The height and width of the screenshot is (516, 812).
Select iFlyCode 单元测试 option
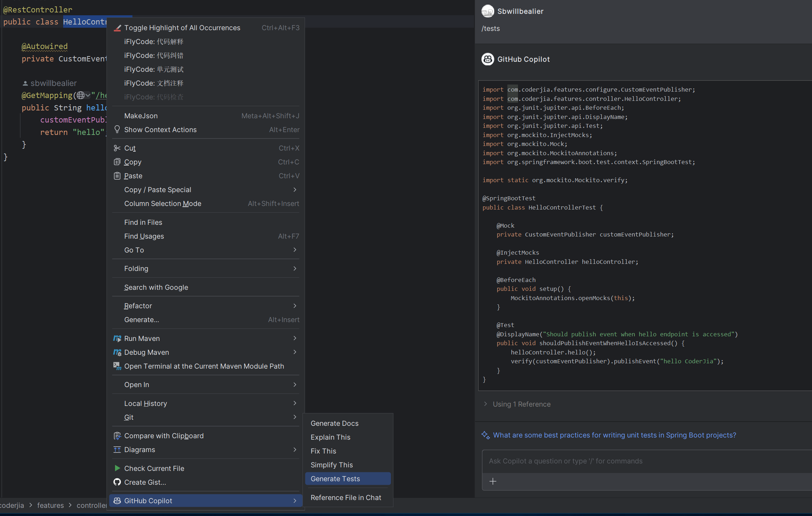(153, 69)
